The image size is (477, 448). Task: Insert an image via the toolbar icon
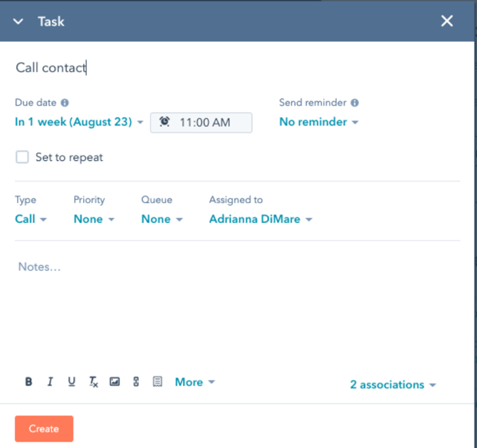click(115, 382)
